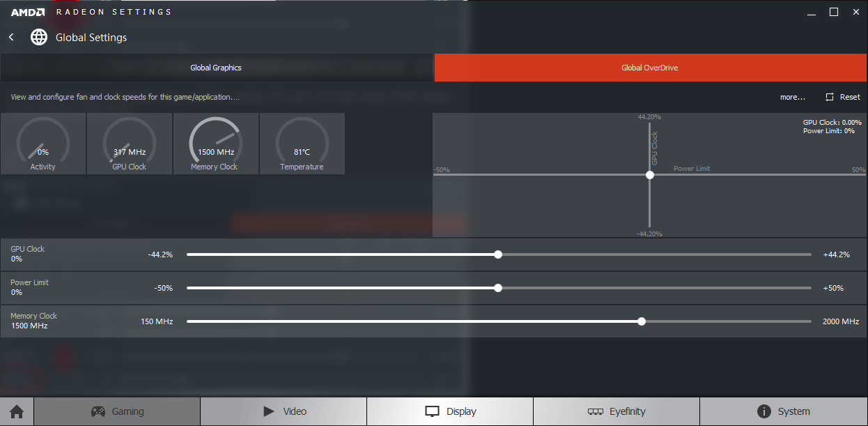Click the GPU Clock gauge showing 317 MHz
This screenshot has width=868, height=426.
pyautogui.click(x=130, y=144)
